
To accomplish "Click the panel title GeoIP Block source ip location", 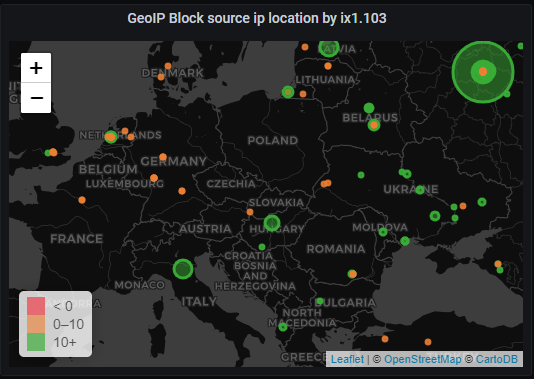I will pos(257,18).
